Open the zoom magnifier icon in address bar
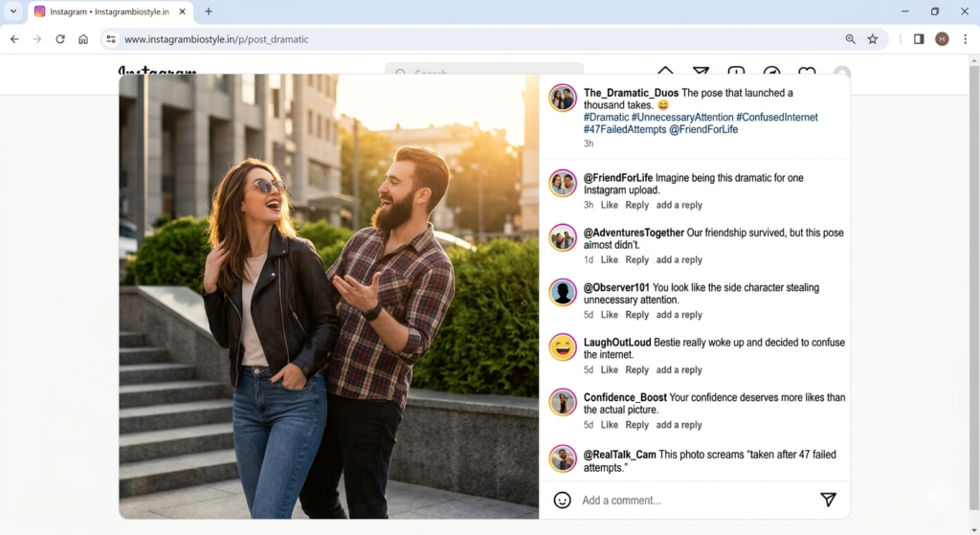The width and height of the screenshot is (980, 535). (x=850, y=38)
